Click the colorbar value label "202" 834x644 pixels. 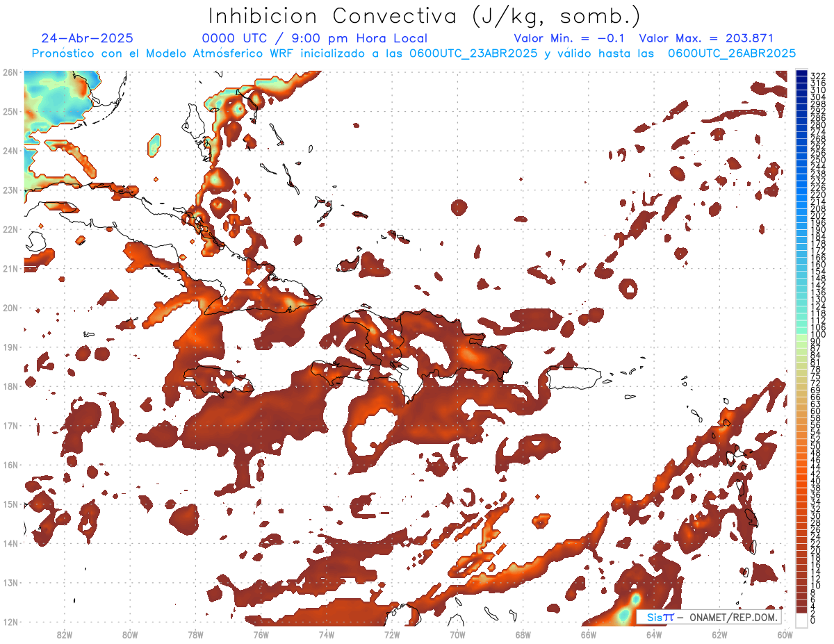[818, 216]
